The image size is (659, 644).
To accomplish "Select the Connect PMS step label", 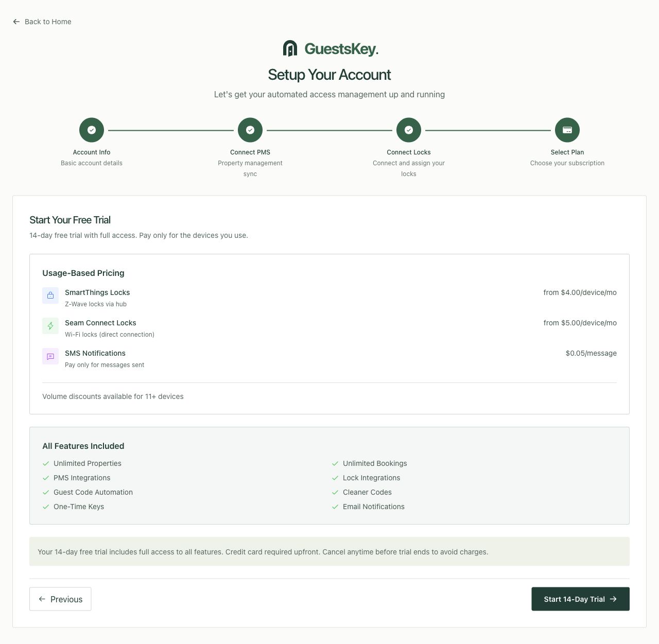I will click(250, 152).
